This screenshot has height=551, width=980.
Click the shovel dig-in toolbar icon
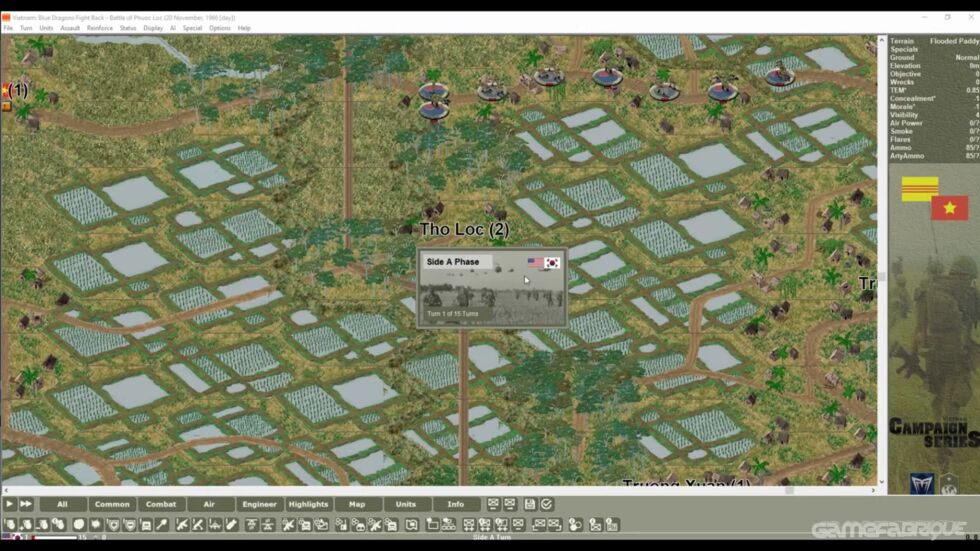(162, 525)
